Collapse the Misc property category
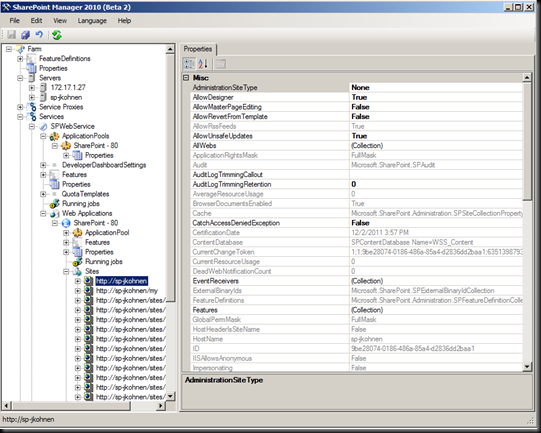 coord(186,78)
